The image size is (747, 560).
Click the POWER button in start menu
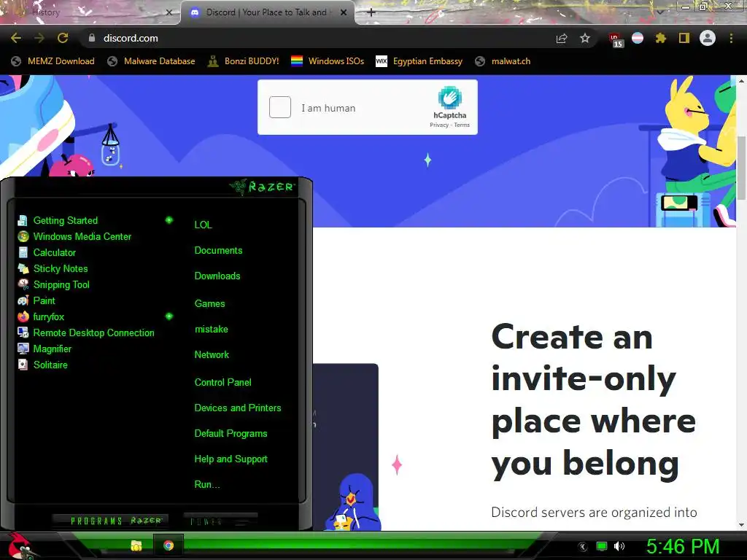[220, 521]
